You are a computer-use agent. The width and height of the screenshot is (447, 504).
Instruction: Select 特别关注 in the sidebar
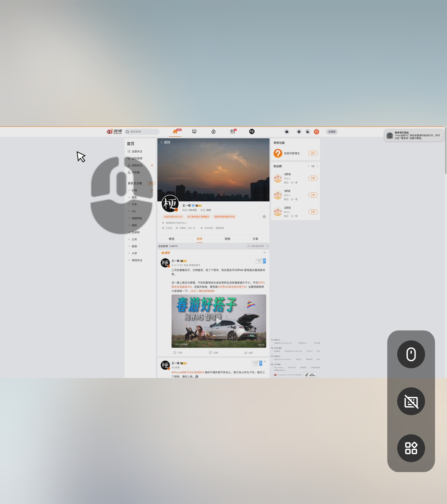tap(137, 165)
